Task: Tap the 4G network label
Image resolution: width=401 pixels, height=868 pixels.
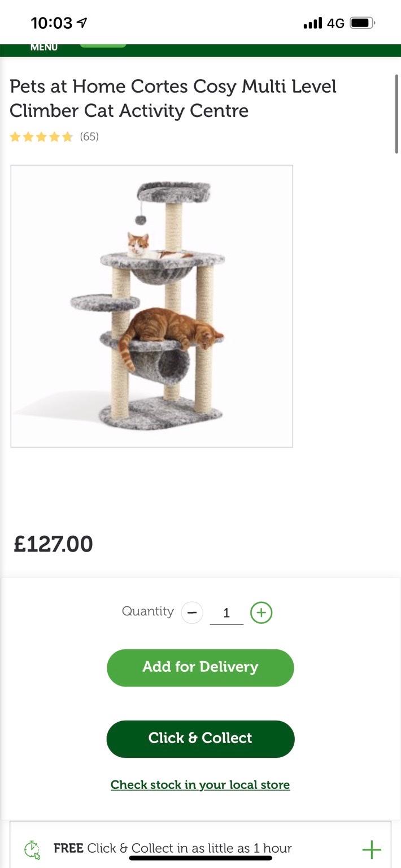Action: pos(335,23)
